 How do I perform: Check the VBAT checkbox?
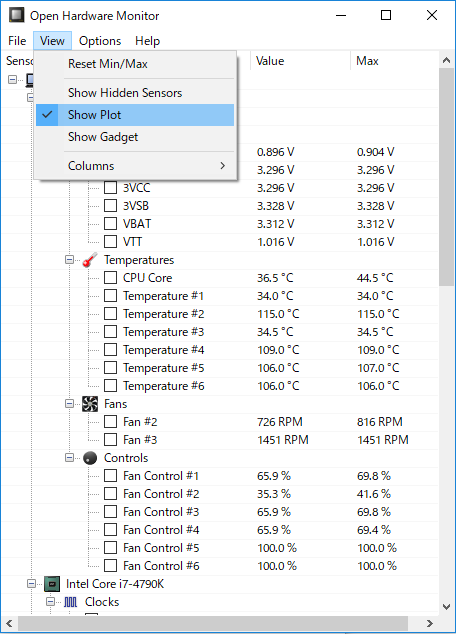[110, 224]
